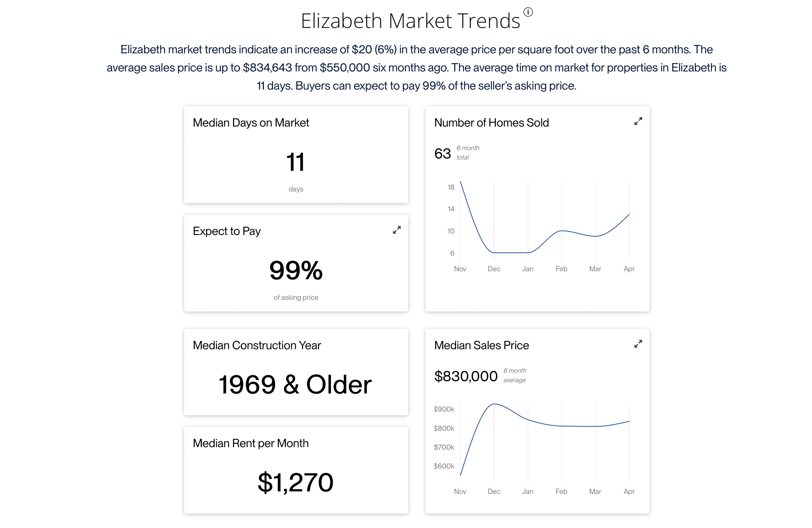Viewport: 812px width, 528px height.
Task: Click the market trends summary paragraph
Action: [x=417, y=67]
